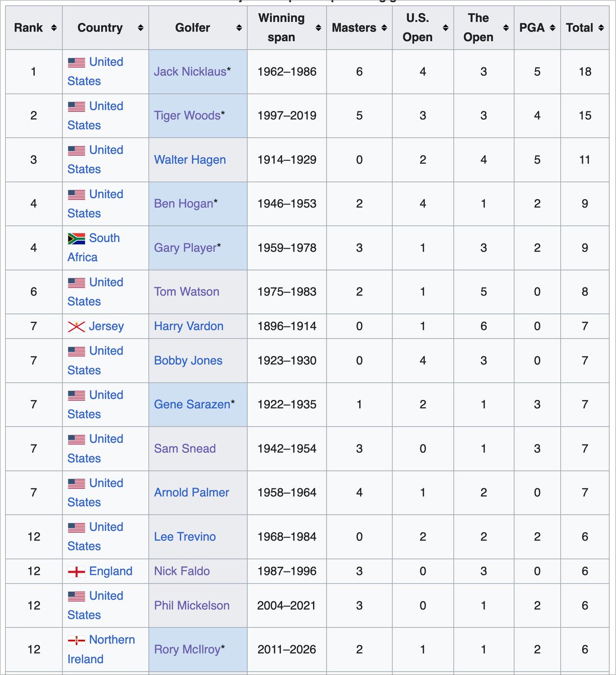Open the Arnold Palmer link
Screen dimensions: 616x675
tap(192, 492)
